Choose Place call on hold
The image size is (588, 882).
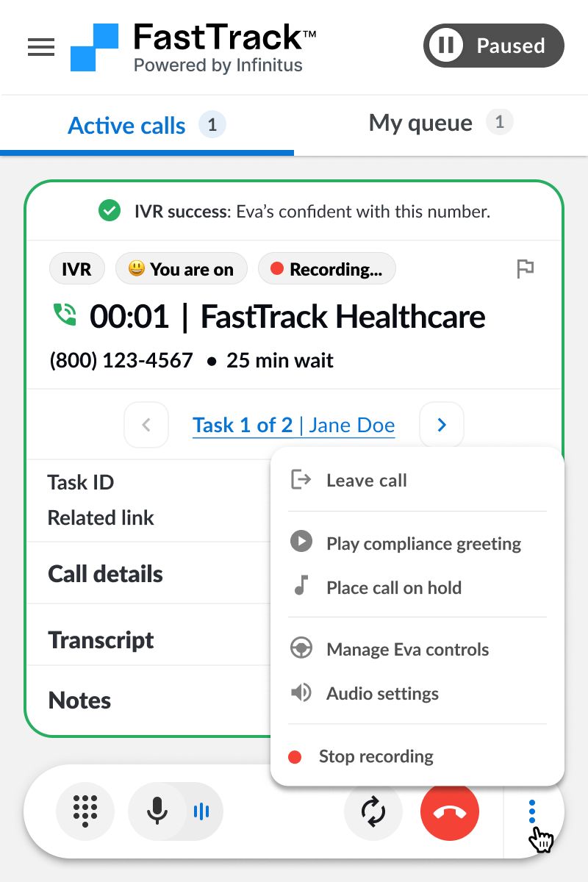click(x=417, y=587)
